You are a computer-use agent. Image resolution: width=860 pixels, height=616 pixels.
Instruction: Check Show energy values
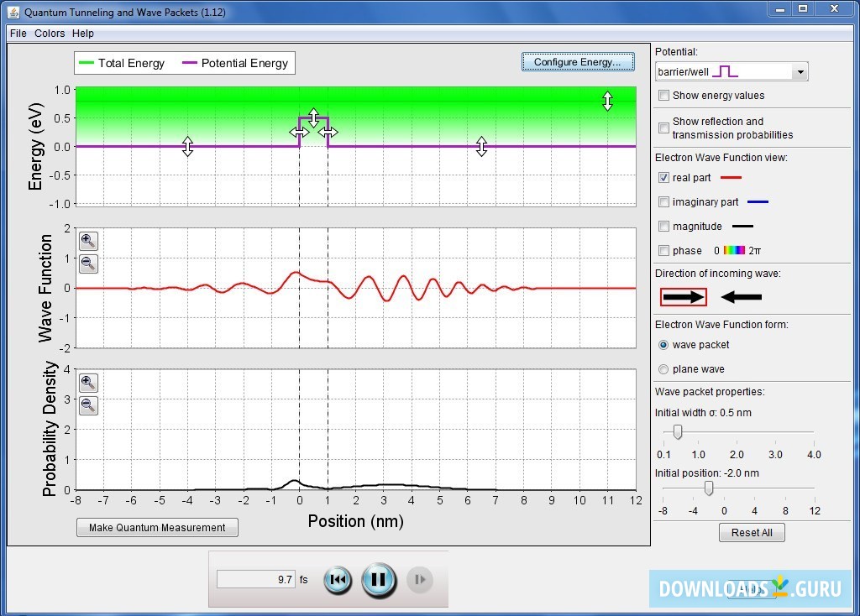[x=663, y=96]
